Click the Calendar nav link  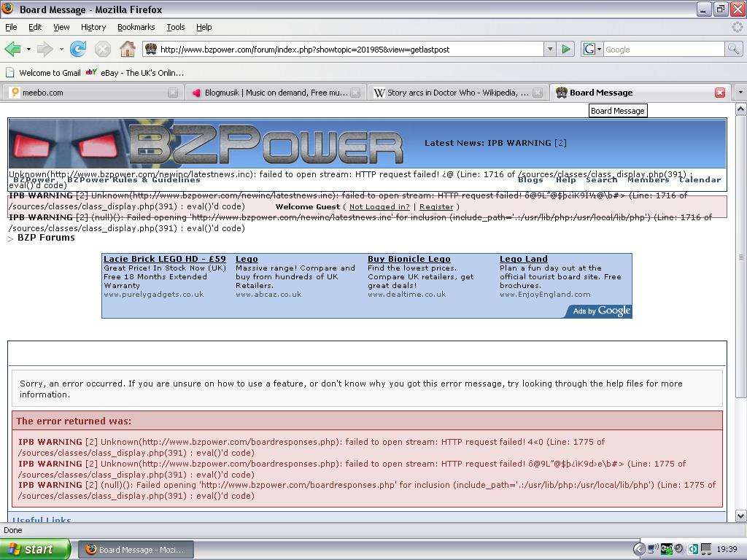(700, 179)
